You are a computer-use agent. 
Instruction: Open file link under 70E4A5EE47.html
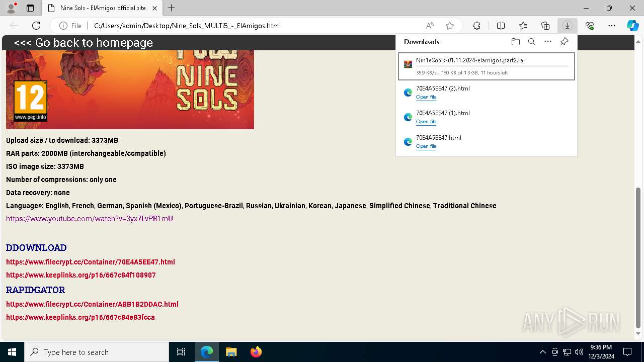click(x=426, y=146)
